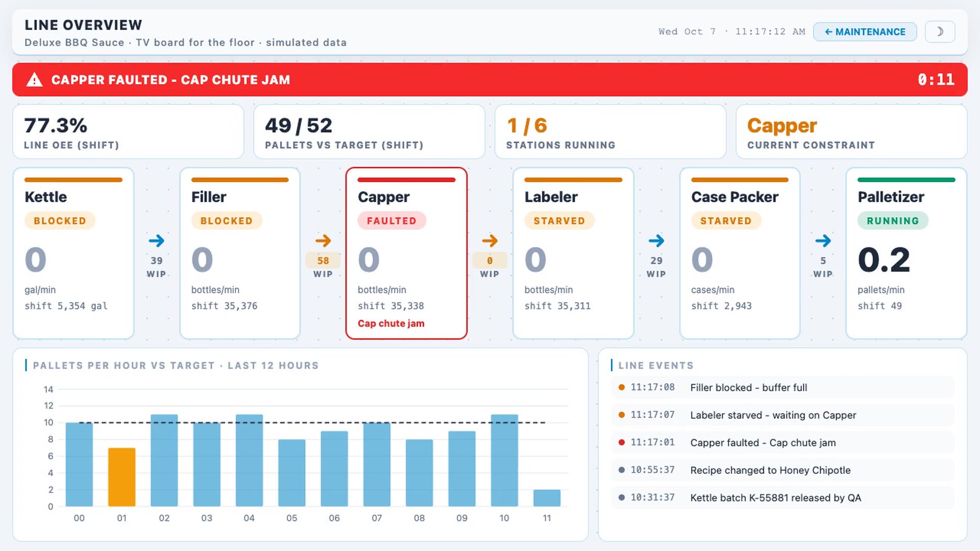Click the 'shift 5,354 gal' value on Kettle card
This screenshot has width=980, height=551.
66,306
